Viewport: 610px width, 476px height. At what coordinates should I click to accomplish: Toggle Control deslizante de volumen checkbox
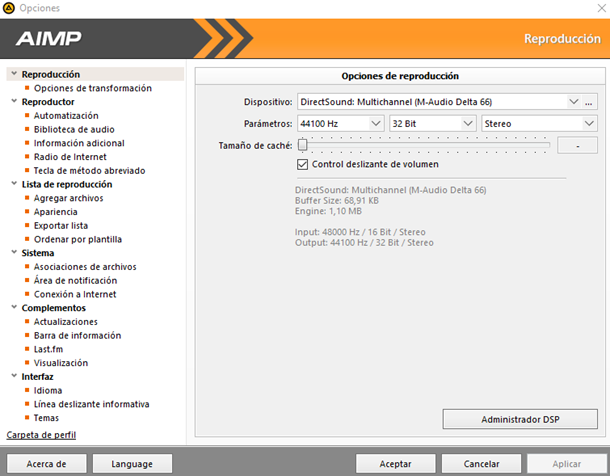click(302, 164)
